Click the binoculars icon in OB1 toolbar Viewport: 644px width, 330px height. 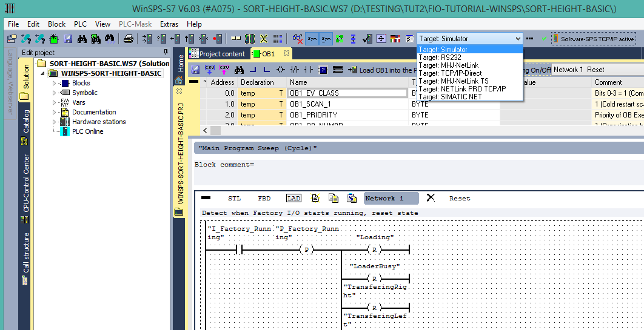pyautogui.click(x=240, y=69)
